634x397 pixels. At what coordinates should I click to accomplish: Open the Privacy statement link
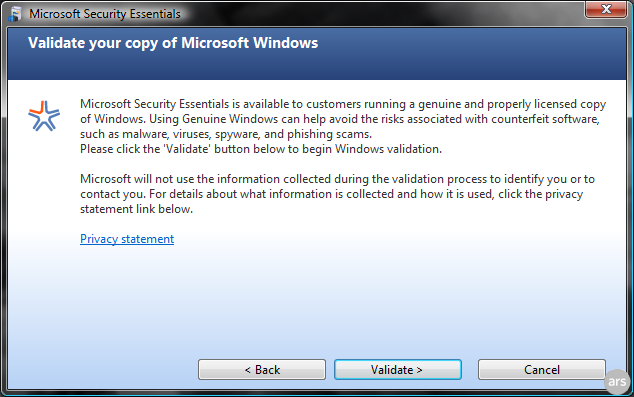tap(127, 239)
